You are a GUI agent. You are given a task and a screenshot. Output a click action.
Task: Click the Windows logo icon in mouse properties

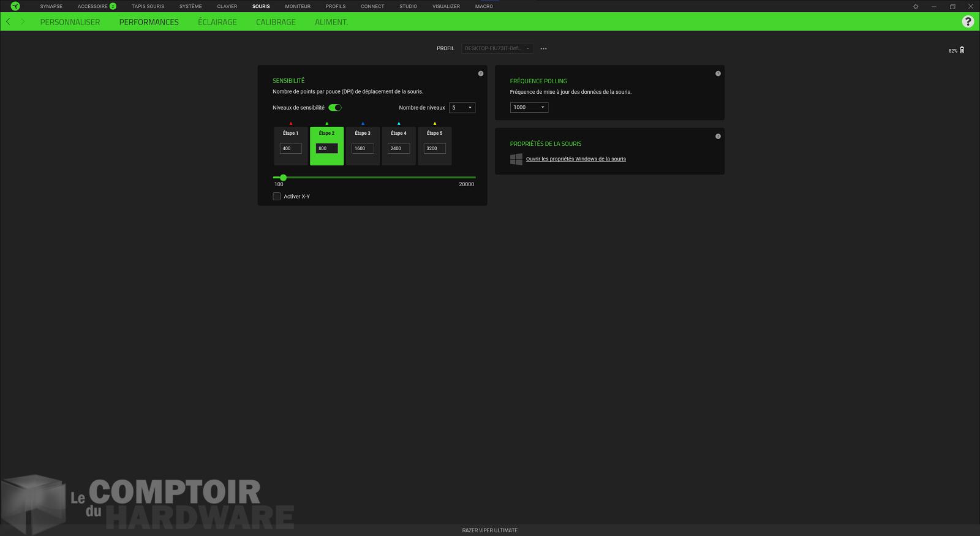[x=516, y=159]
